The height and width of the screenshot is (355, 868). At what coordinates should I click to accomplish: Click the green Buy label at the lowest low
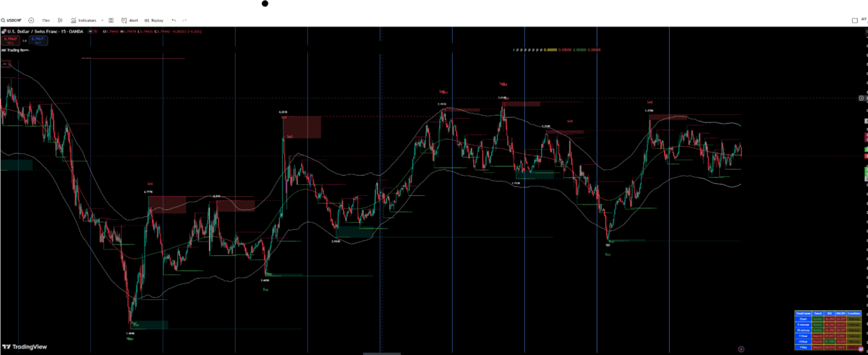tap(130, 338)
